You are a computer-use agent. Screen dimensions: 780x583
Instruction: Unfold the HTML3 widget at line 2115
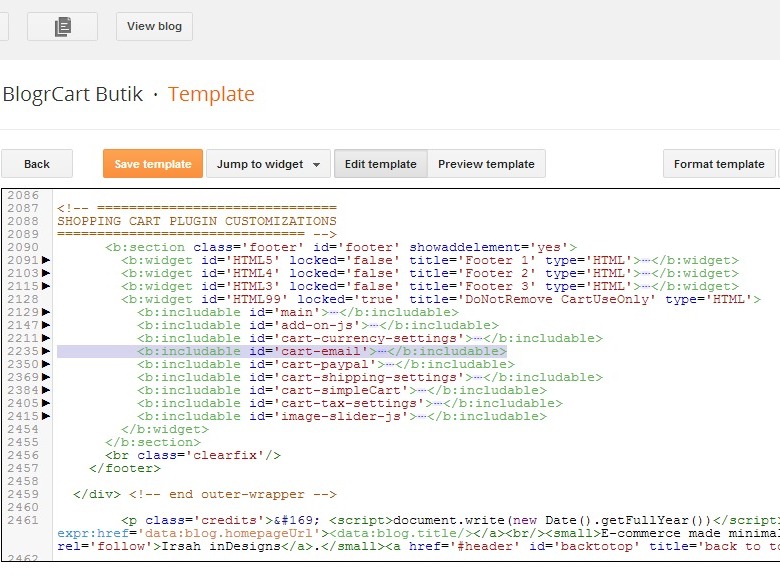click(46, 287)
